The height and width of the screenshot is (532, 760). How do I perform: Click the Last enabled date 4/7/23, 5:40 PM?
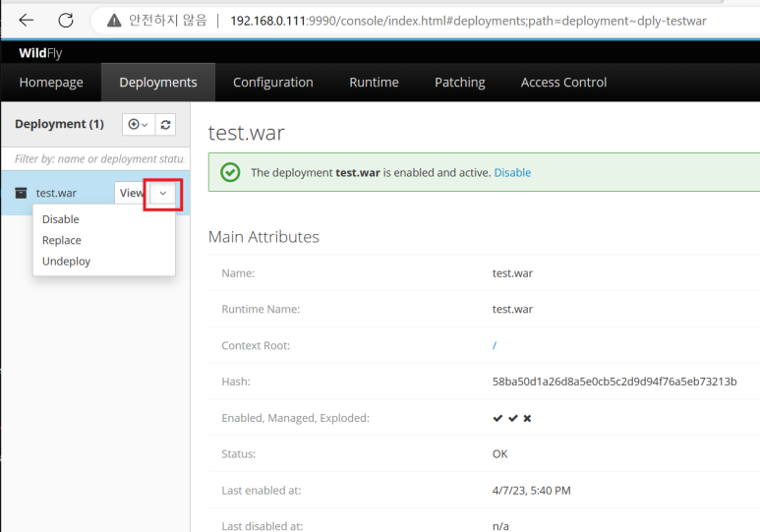tap(531, 491)
